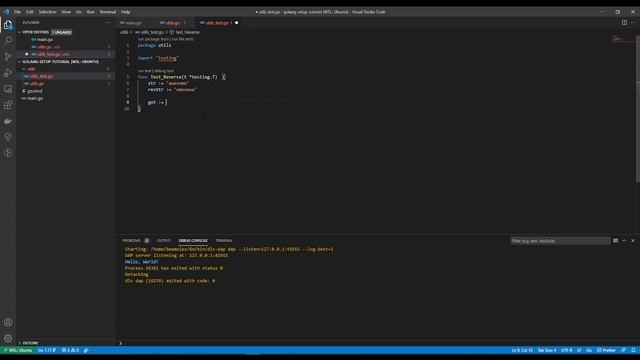The width and height of the screenshot is (640, 360).
Task: Close the bottom panel
Action: pos(633,241)
